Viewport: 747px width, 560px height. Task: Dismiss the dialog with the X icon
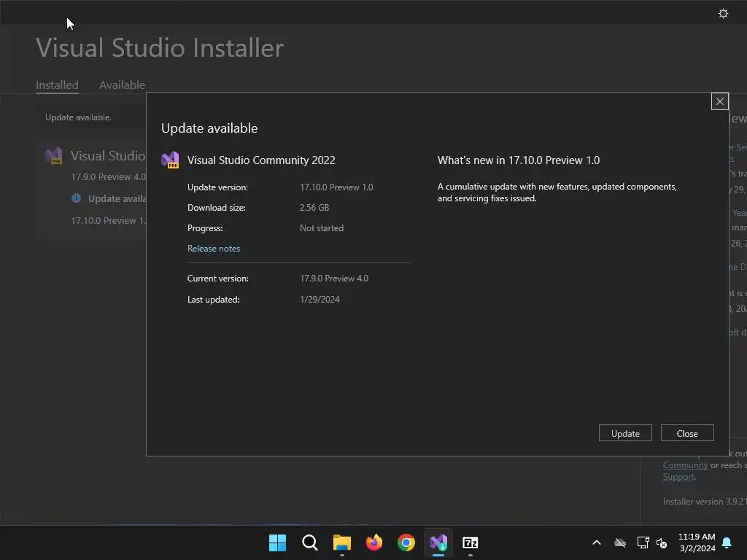click(720, 101)
